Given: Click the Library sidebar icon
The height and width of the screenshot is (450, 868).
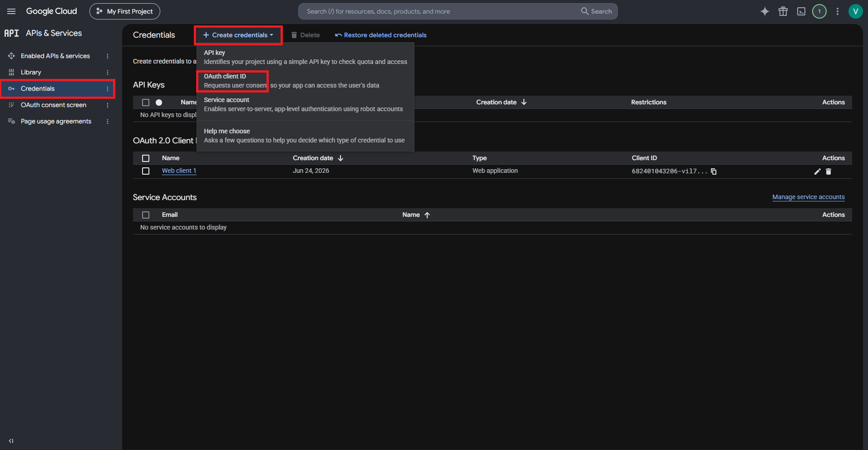Looking at the screenshot, I should click(x=11, y=72).
